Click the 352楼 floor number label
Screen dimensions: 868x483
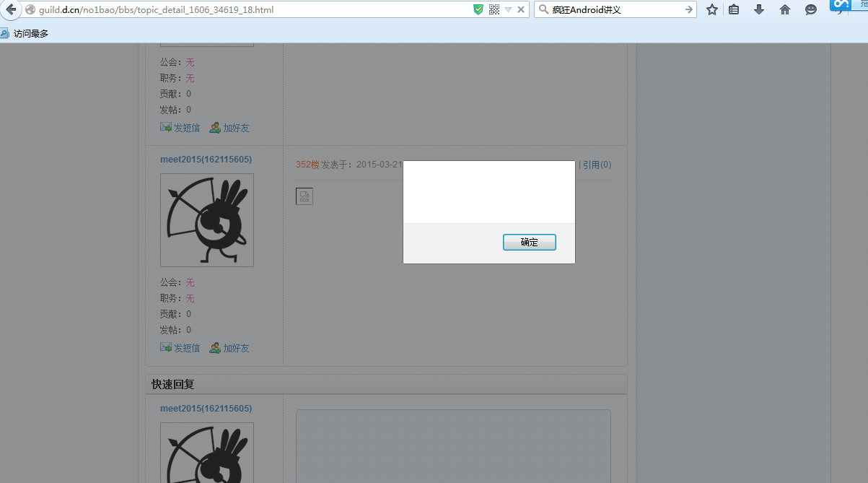tap(307, 165)
